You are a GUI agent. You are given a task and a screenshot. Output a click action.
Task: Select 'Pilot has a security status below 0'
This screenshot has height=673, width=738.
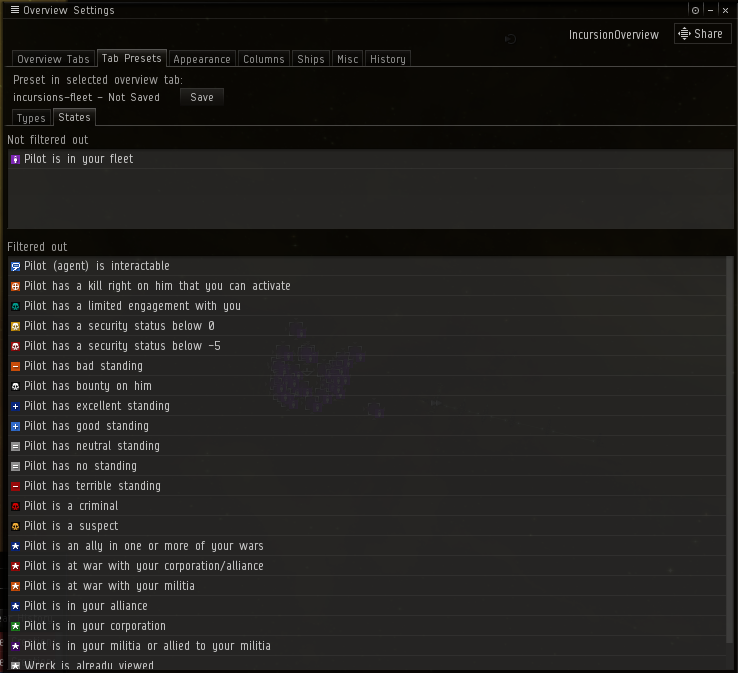367,326
